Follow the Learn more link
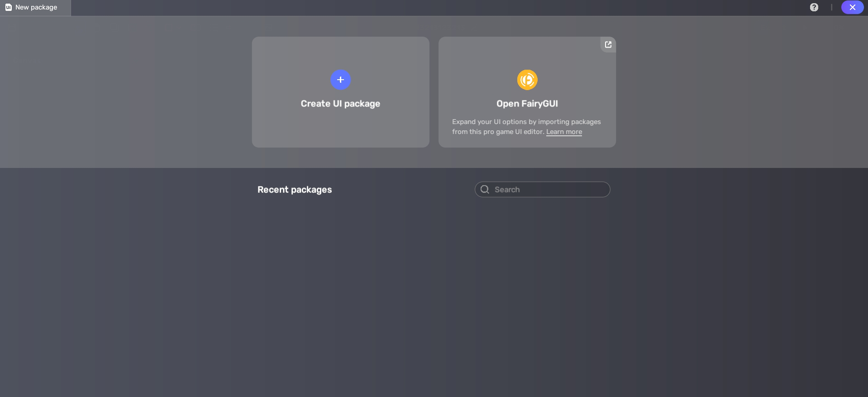This screenshot has height=397, width=868. pyautogui.click(x=564, y=132)
